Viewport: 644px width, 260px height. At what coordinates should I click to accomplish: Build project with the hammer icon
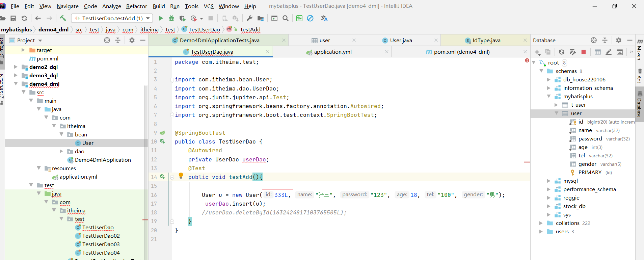click(63, 18)
